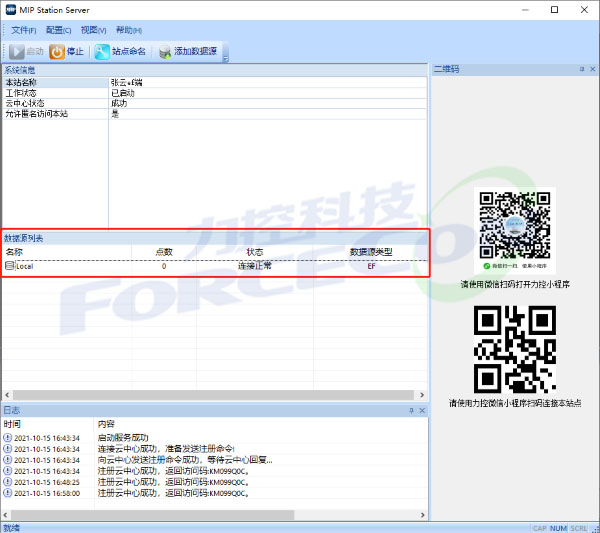Close the 日志 log panel
Screen dimensions: 600x533
click(422, 411)
